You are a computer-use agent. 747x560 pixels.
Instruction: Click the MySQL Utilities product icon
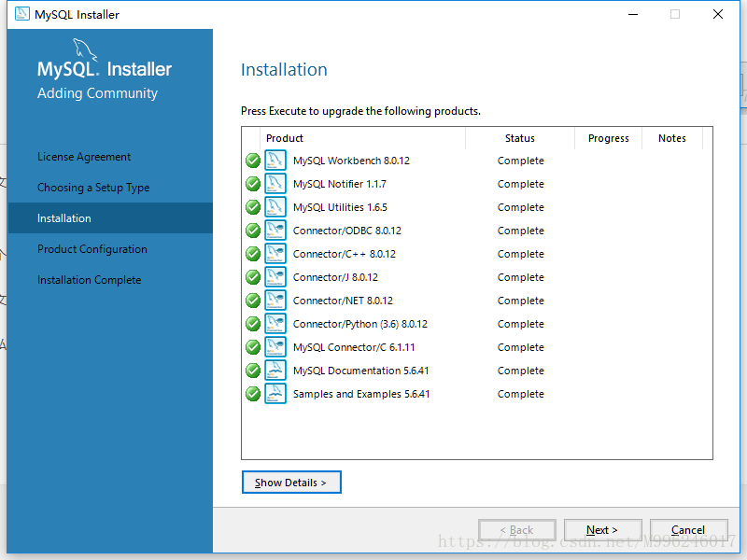pos(275,206)
